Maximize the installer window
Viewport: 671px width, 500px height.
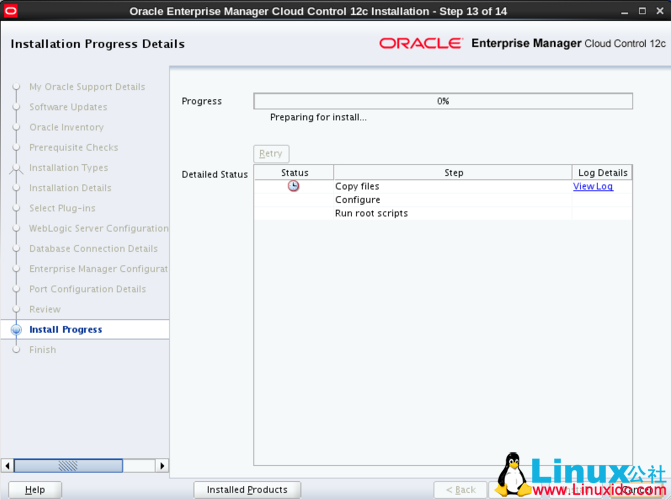tap(642, 11)
